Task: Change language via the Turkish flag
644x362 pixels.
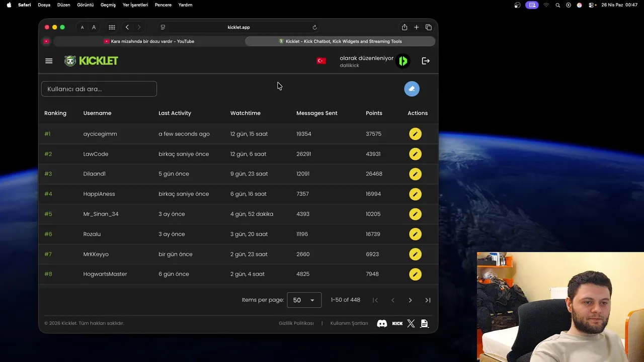Action: click(x=321, y=61)
